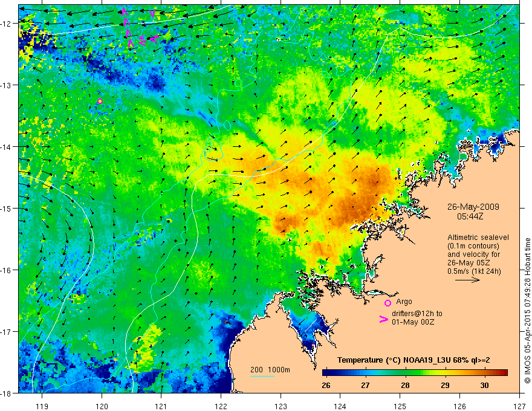Click the longitude label 122
Screen dimensions: 532x411
coord(221,406)
